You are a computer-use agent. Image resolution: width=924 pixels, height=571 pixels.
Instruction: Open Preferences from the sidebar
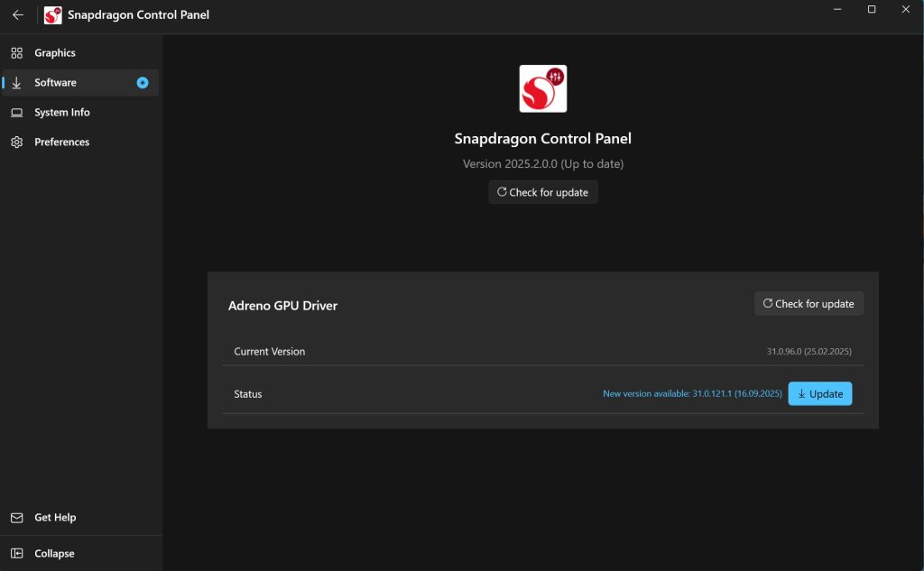(x=62, y=143)
